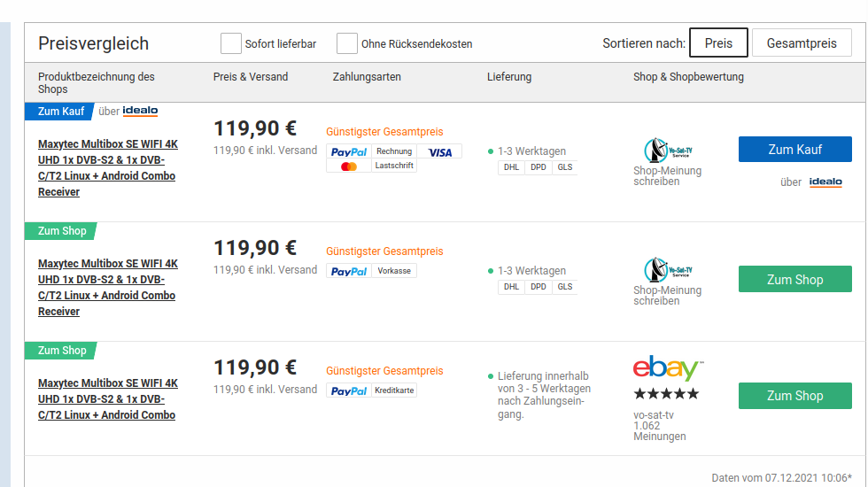The image size is (868, 487).
Task: Click Shop-Meinung schreiben in first offer
Action: pyautogui.click(x=667, y=176)
